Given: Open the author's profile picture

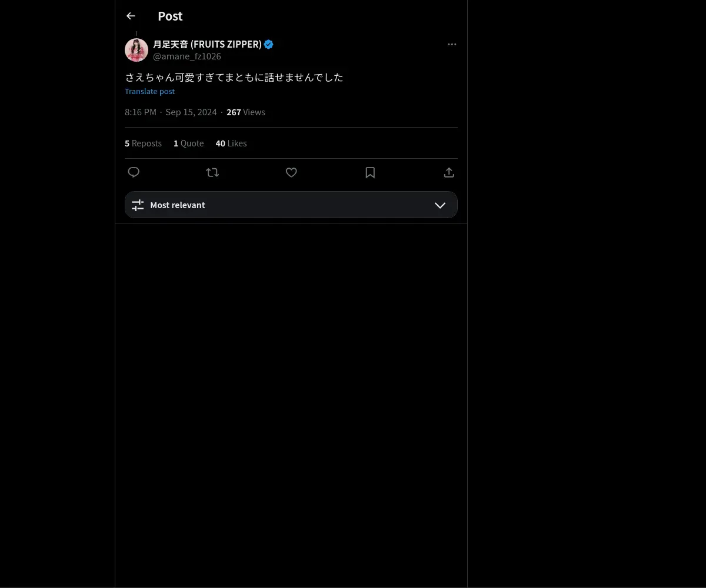Looking at the screenshot, I should pyautogui.click(x=136, y=50).
